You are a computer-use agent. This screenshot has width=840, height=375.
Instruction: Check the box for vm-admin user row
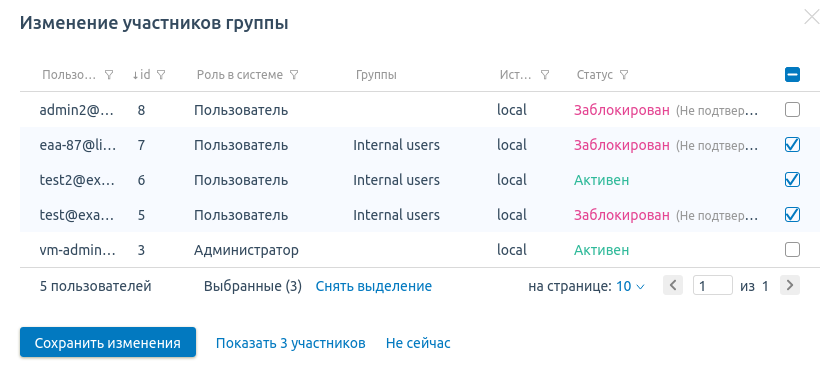coord(792,250)
